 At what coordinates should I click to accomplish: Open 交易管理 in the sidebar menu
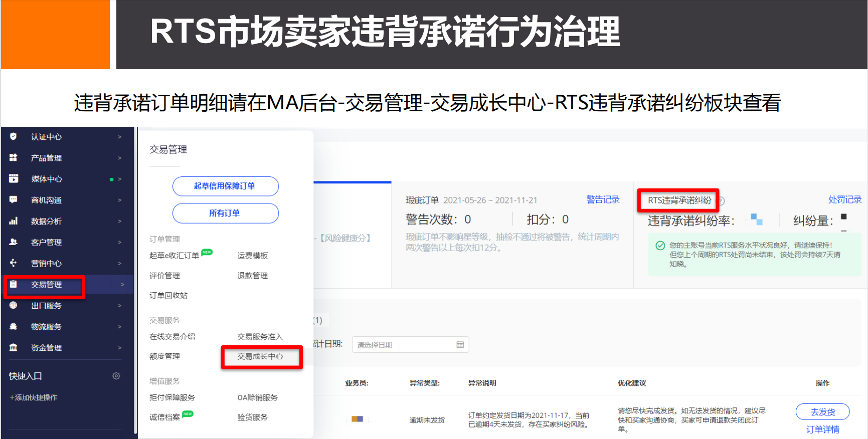[46, 285]
